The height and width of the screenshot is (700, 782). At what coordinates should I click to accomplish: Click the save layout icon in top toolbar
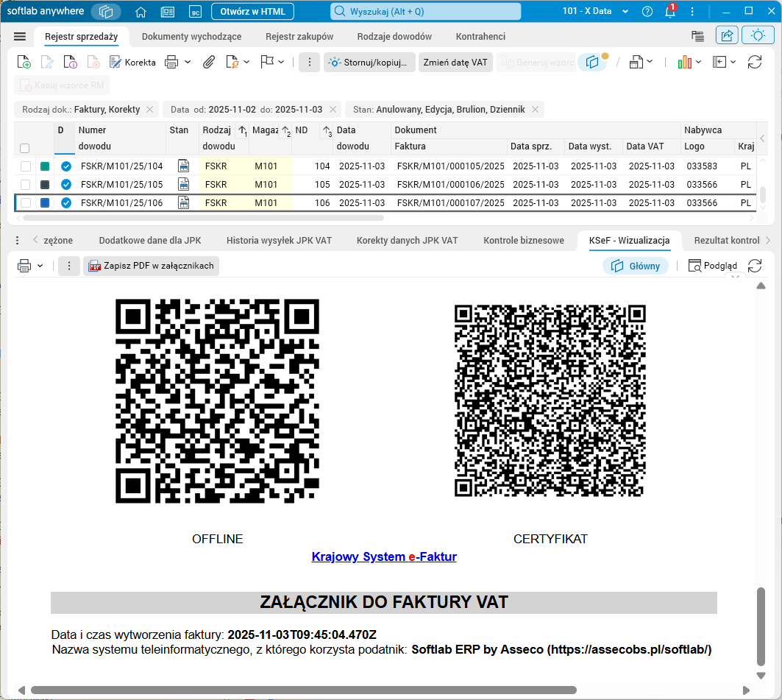coord(636,63)
